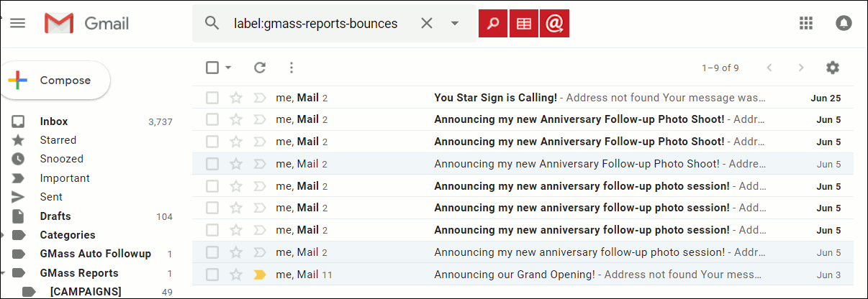
Task: Open the Google apps grid
Action: click(x=806, y=23)
